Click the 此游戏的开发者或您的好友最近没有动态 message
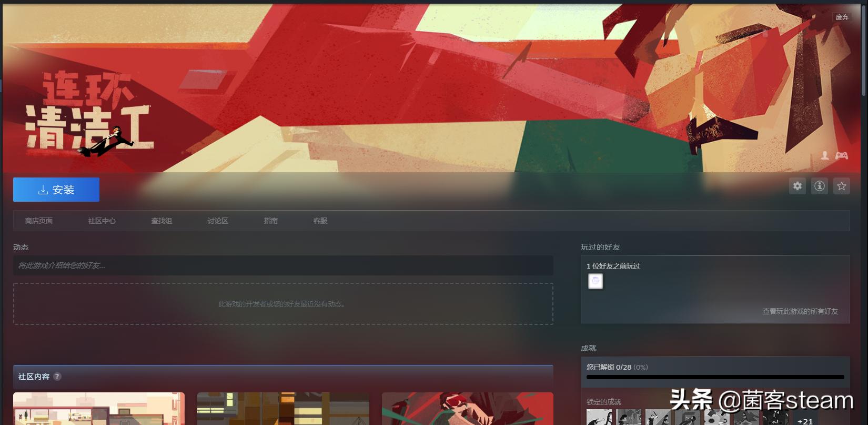Viewport: 868px width, 425px height. [283, 304]
